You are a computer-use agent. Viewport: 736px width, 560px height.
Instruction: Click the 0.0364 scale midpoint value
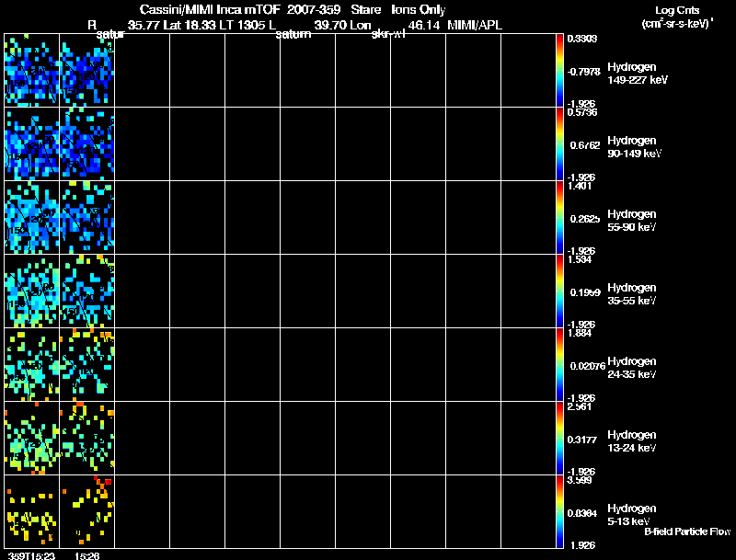click(x=582, y=513)
